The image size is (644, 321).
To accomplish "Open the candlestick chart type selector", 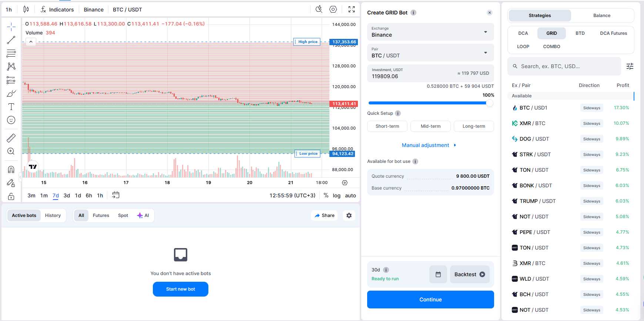I will click(26, 9).
